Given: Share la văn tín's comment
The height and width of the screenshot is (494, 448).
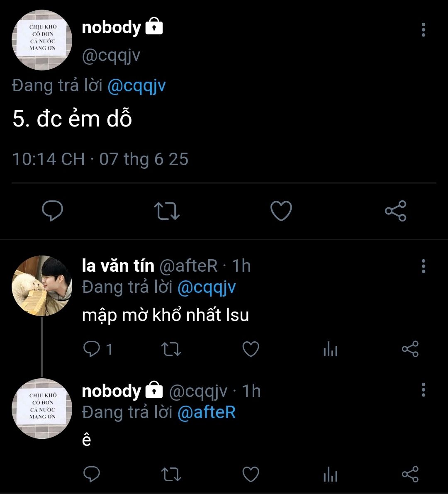Looking at the screenshot, I should tap(410, 349).
